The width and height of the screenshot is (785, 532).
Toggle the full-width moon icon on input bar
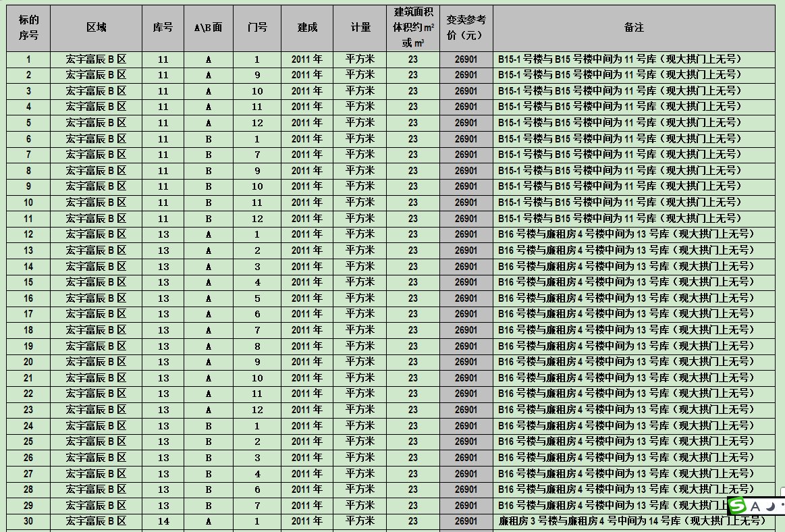(770, 506)
